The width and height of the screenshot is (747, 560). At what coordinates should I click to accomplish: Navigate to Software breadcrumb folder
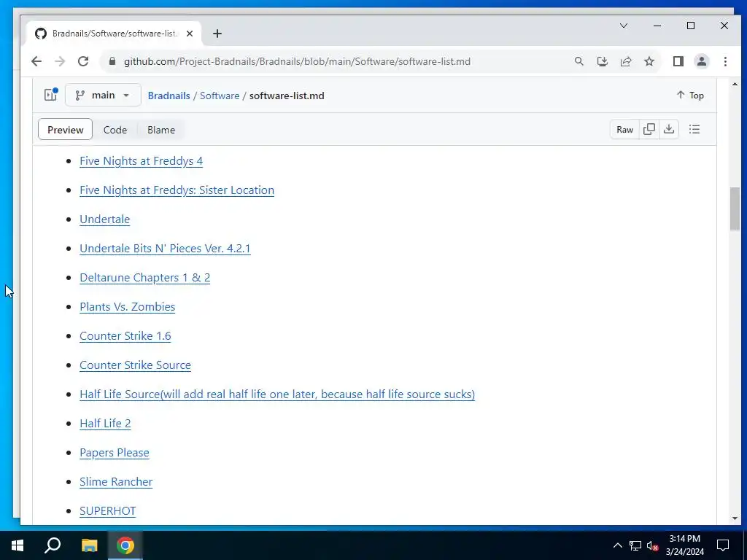click(x=220, y=96)
